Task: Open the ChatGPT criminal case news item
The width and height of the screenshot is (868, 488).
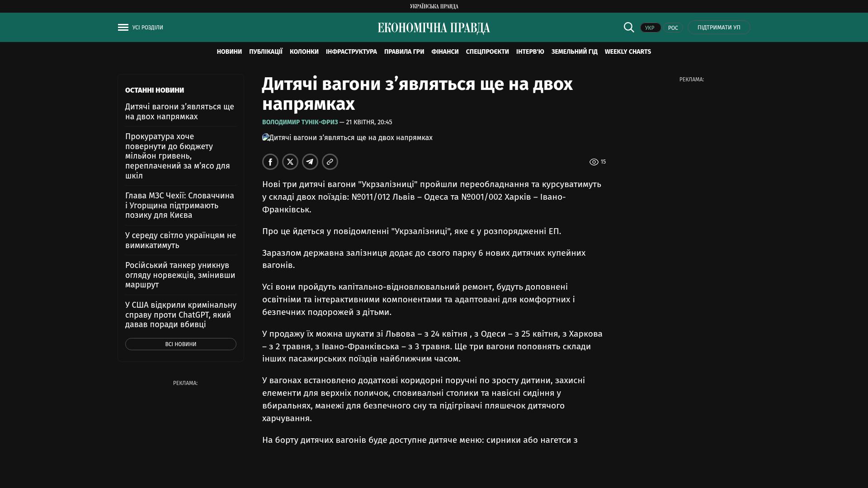Action: pyautogui.click(x=180, y=314)
